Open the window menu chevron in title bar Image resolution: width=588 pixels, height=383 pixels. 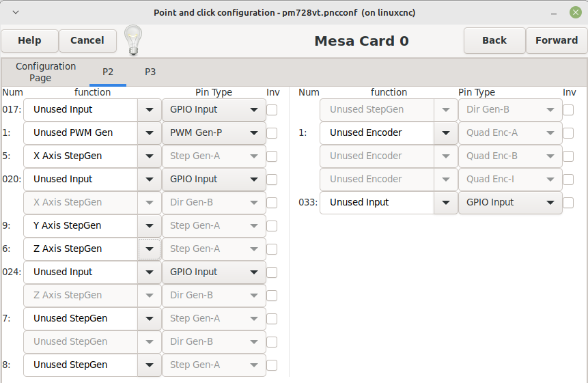pyautogui.click(x=16, y=12)
